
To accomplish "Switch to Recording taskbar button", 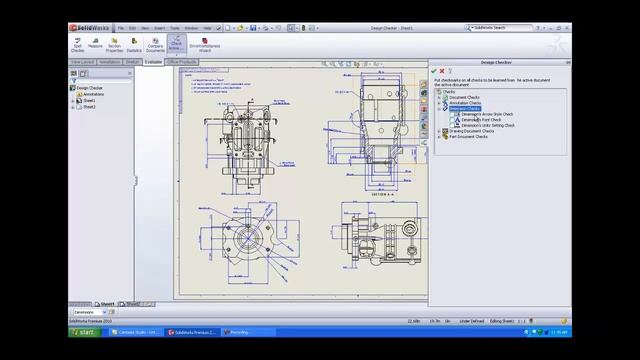I will [248, 332].
